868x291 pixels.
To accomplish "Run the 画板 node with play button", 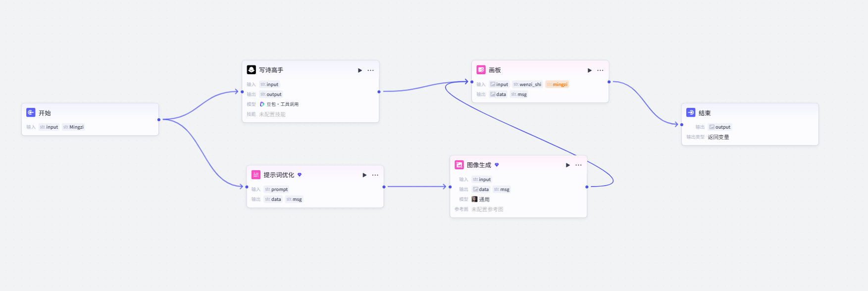I will tap(590, 70).
